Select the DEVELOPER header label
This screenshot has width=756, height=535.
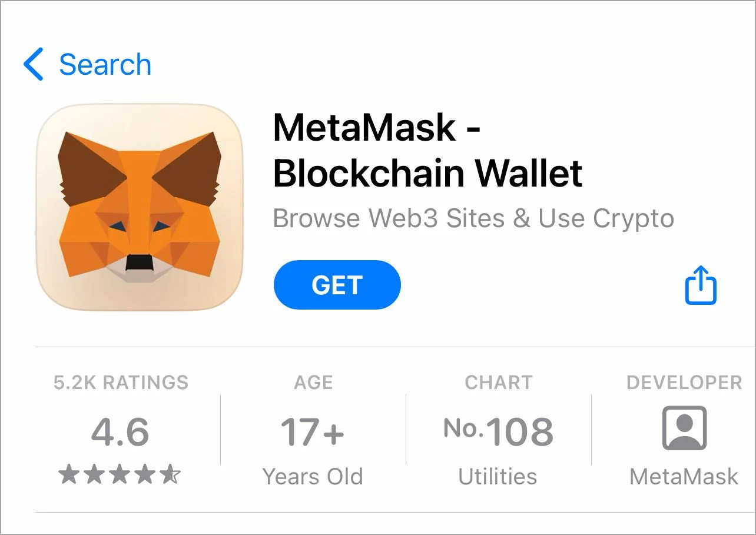[x=684, y=383]
